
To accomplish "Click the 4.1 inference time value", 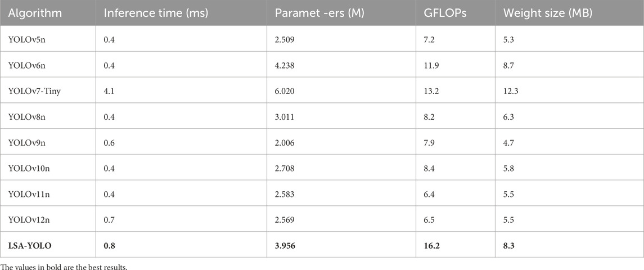I will (109, 91).
